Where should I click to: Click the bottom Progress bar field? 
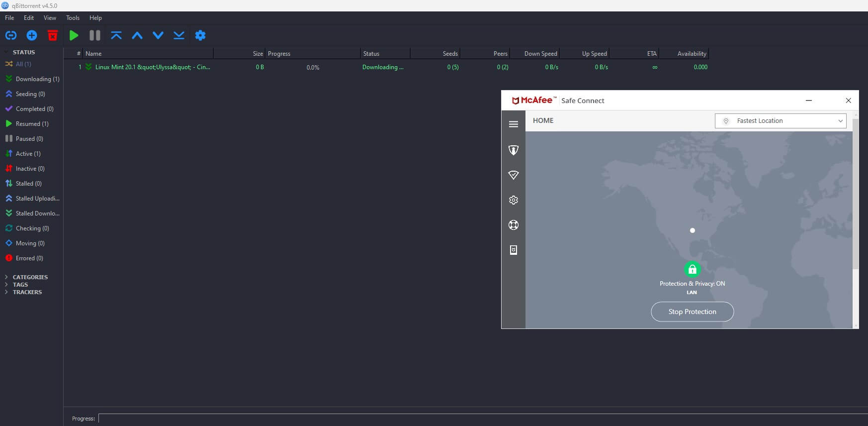483,419
